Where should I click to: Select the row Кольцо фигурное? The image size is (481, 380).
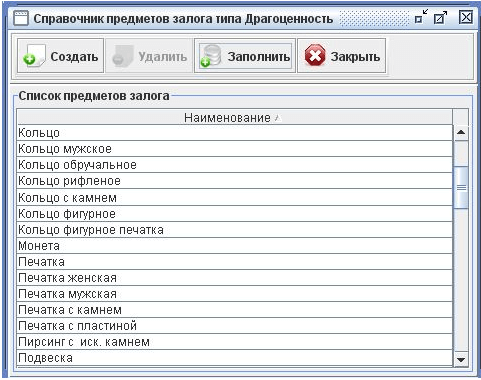(x=235, y=214)
